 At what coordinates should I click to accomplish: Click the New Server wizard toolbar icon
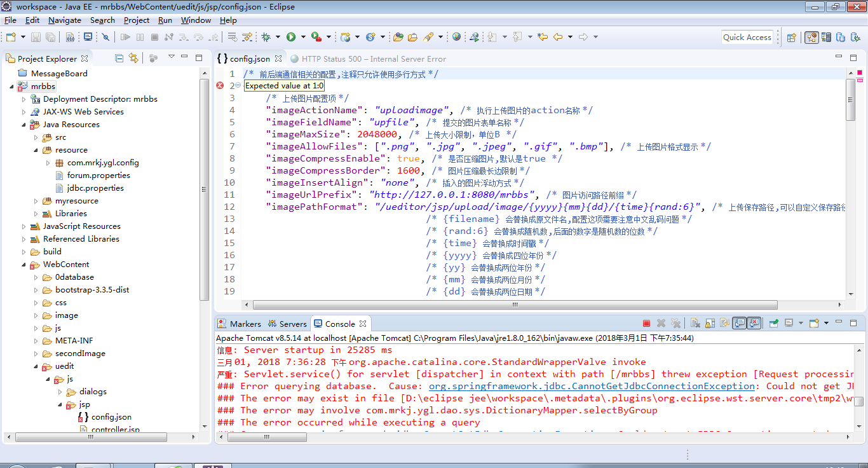tap(346, 37)
